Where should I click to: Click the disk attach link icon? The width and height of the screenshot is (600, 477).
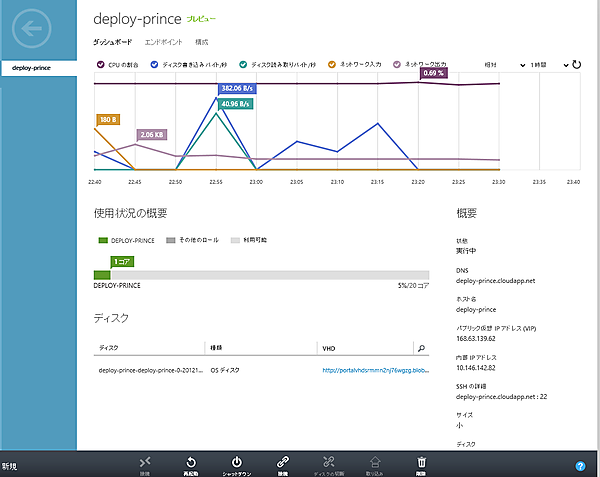tap(283, 462)
